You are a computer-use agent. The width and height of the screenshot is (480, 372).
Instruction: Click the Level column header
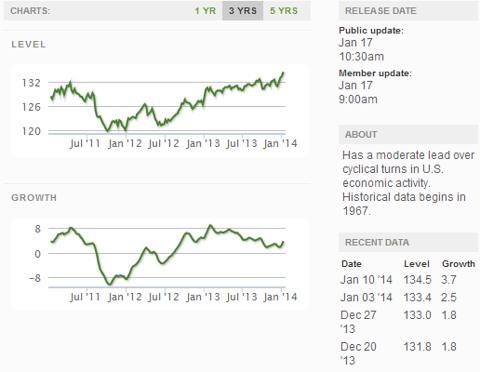pyautogui.click(x=416, y=264)
